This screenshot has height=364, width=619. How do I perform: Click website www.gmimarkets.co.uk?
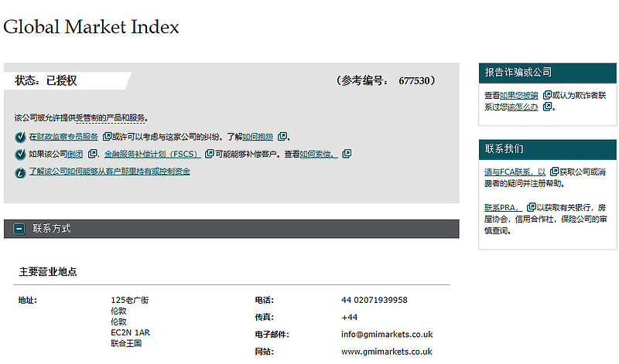click(x=386, y=352)
